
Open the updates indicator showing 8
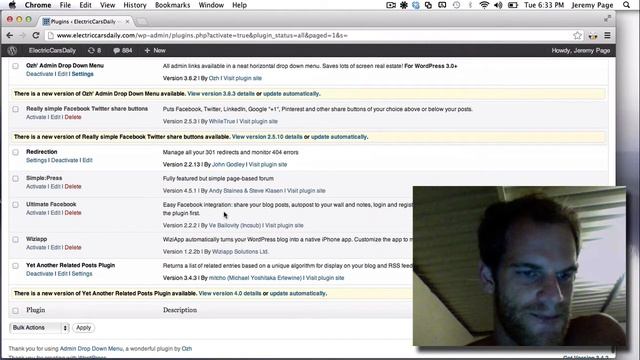pos(94,51)
